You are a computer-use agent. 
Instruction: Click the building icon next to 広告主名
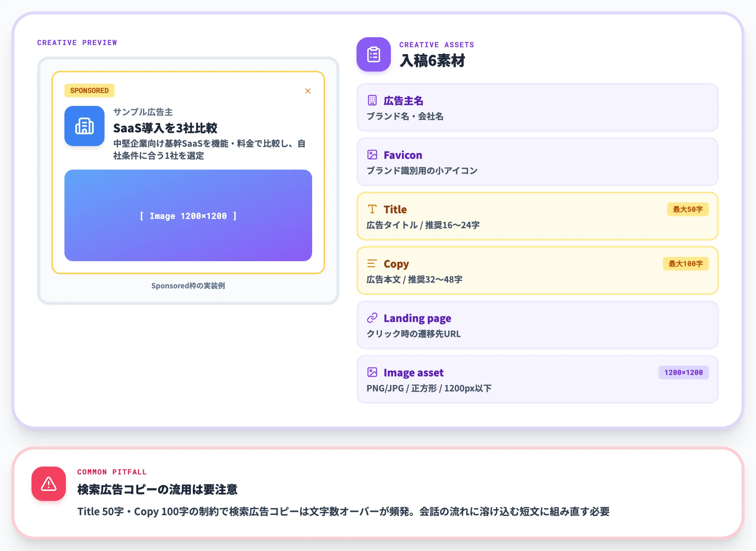coord(372,100)
